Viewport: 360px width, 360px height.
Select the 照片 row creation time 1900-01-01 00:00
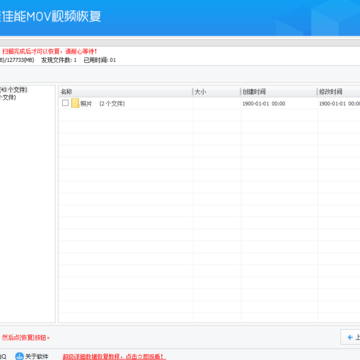pos(264,104)
